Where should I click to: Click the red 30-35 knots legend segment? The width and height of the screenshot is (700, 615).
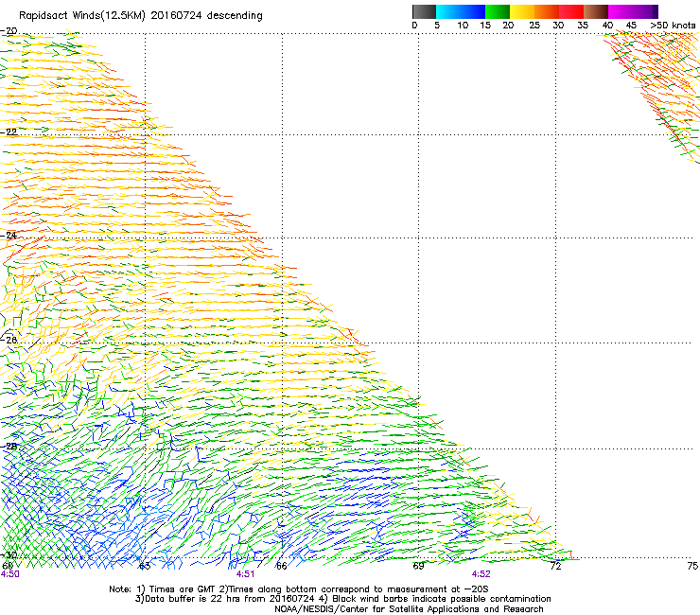tap(571, 11)
